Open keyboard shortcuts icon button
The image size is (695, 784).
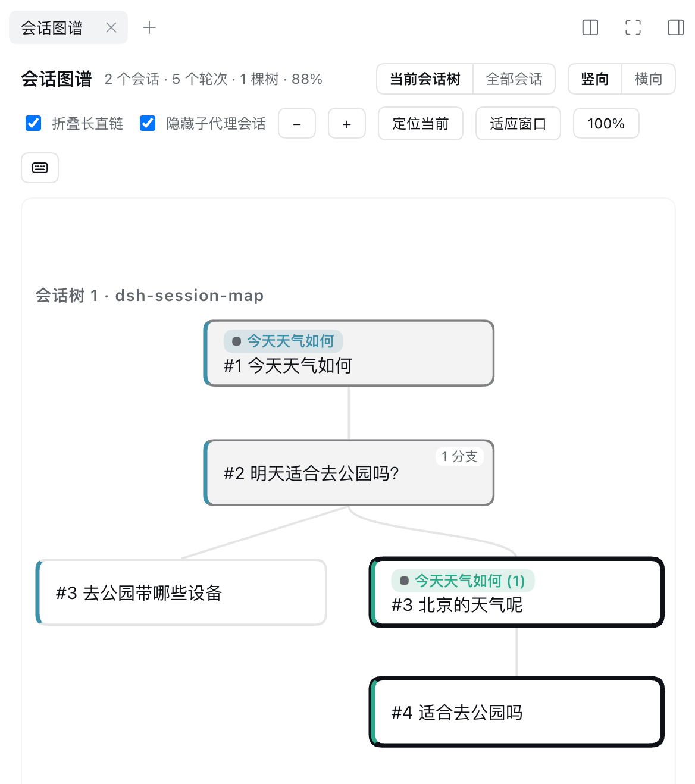pos(40,168)
